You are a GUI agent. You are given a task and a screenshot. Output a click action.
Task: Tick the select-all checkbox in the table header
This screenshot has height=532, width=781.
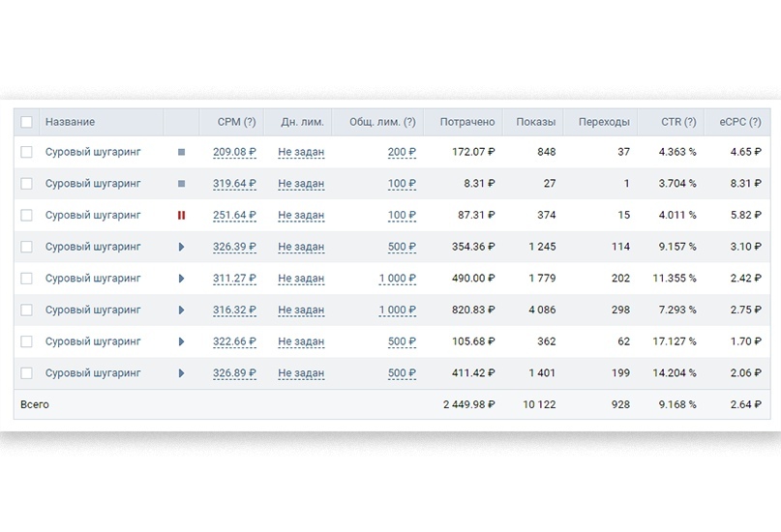click(x=26, y=122)
